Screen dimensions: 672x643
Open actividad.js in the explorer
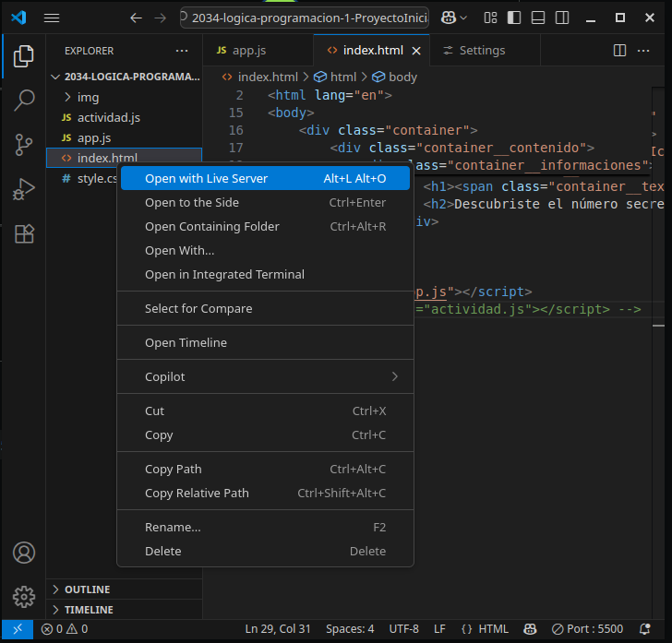tap(125, 117)
